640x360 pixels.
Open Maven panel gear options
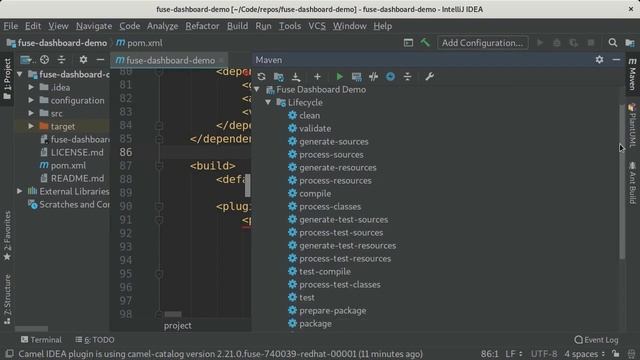coord(599,60)
